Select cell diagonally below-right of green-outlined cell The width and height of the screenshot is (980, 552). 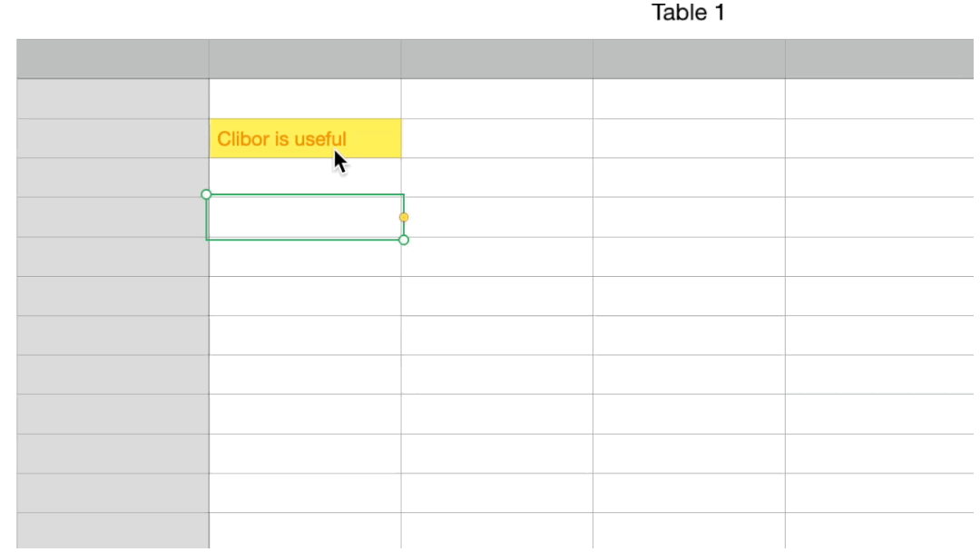pyautogui.click(x=497, y=257)
